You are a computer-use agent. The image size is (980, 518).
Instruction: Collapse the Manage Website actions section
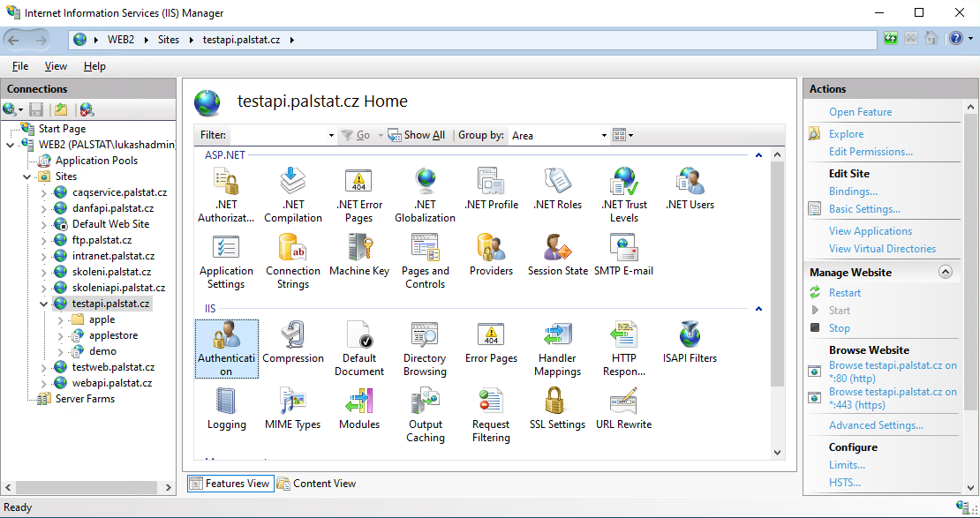click(x=945, y=272)
